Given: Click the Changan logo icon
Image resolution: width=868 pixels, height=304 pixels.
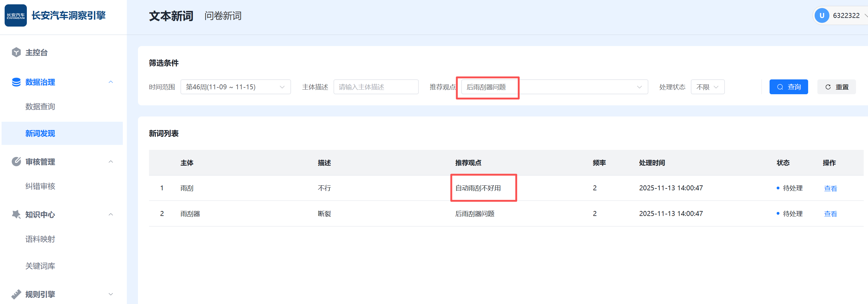Looking at the screenshot, I should pos(15,15).
